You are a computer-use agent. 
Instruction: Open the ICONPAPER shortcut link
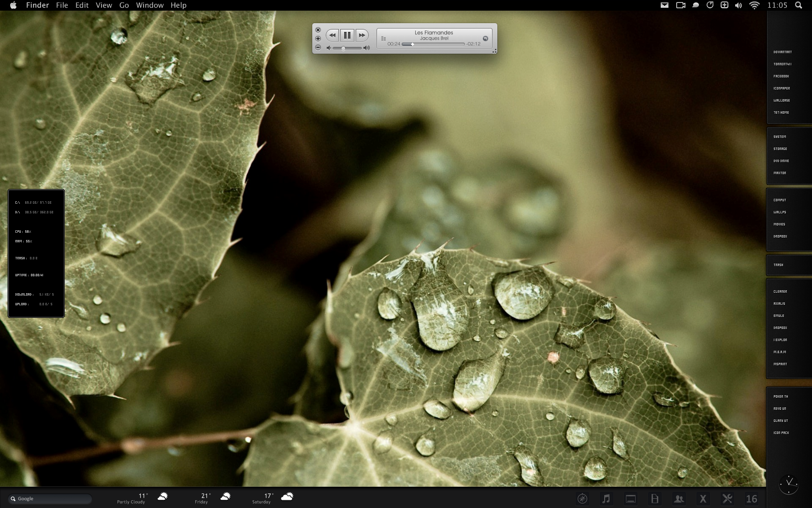pyautogui.click(x=782, y=89)
